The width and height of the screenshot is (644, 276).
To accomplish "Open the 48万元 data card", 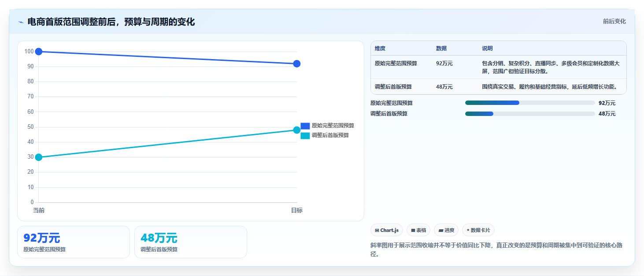I will tap(191, 242).
